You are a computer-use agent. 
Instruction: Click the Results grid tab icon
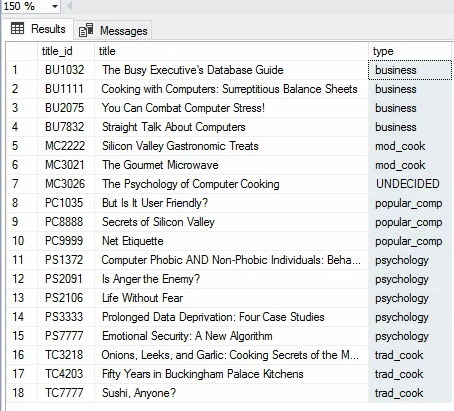(17, 28)
